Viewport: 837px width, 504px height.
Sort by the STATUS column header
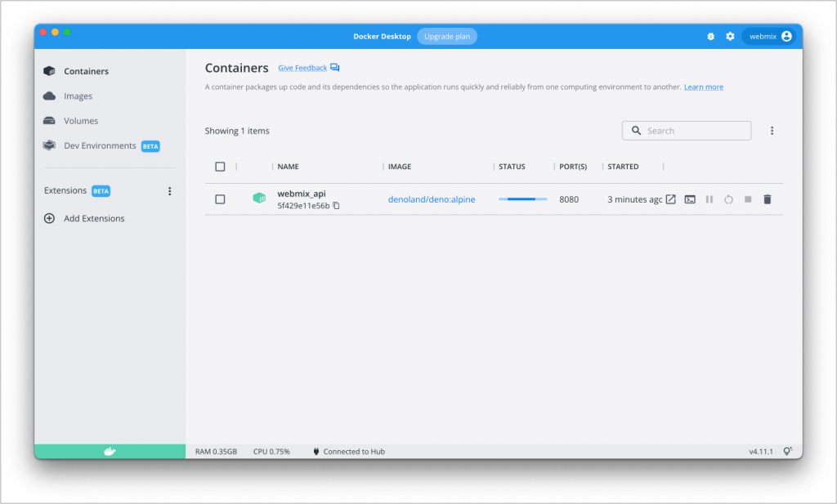pyautogui.click(x=512, y=167)
